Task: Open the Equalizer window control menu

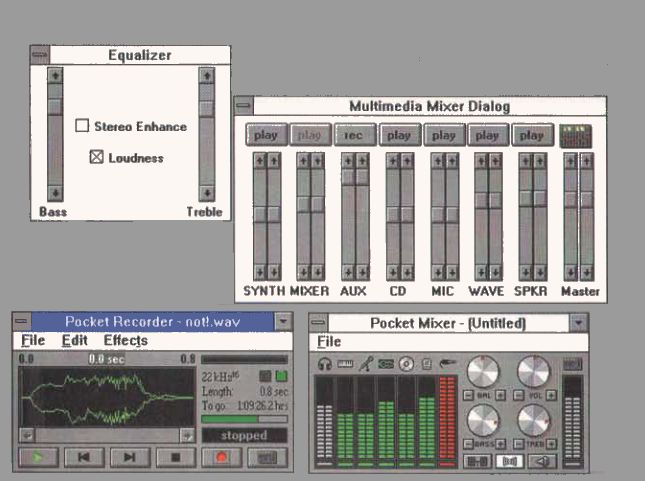Action: (x=40, y=55)
